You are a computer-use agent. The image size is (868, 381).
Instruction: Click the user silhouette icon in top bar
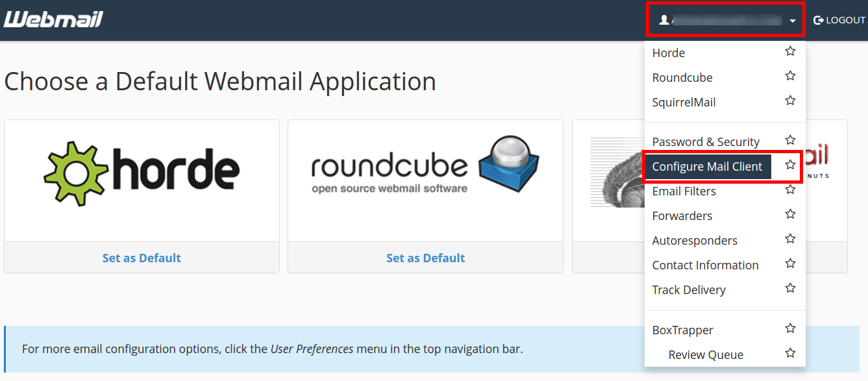(664, 19)
